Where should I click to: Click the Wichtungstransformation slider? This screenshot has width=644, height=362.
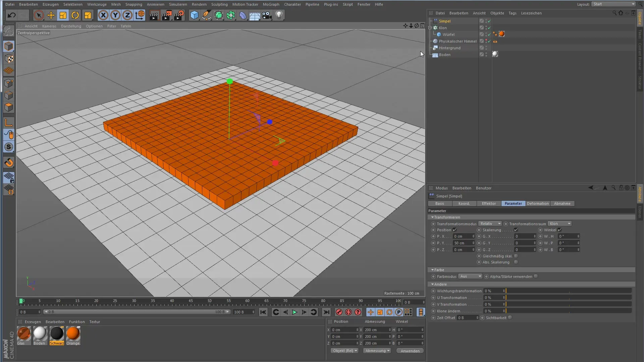(569, 291)
